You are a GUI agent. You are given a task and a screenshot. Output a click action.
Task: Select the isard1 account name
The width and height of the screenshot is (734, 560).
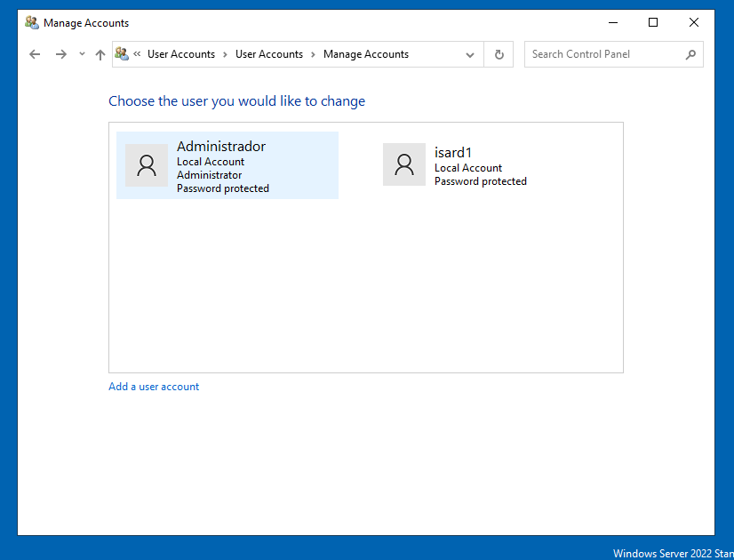click(x=453, y=153)
